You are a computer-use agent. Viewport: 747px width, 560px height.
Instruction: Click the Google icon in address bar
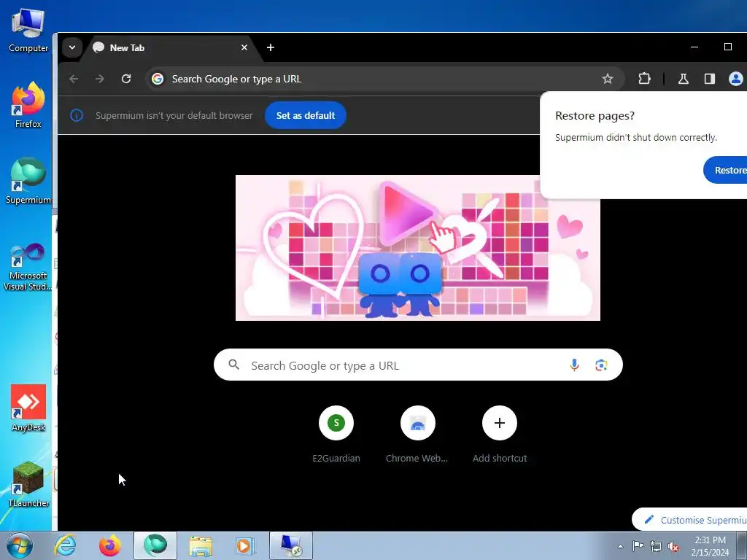[x=158, y=79]
